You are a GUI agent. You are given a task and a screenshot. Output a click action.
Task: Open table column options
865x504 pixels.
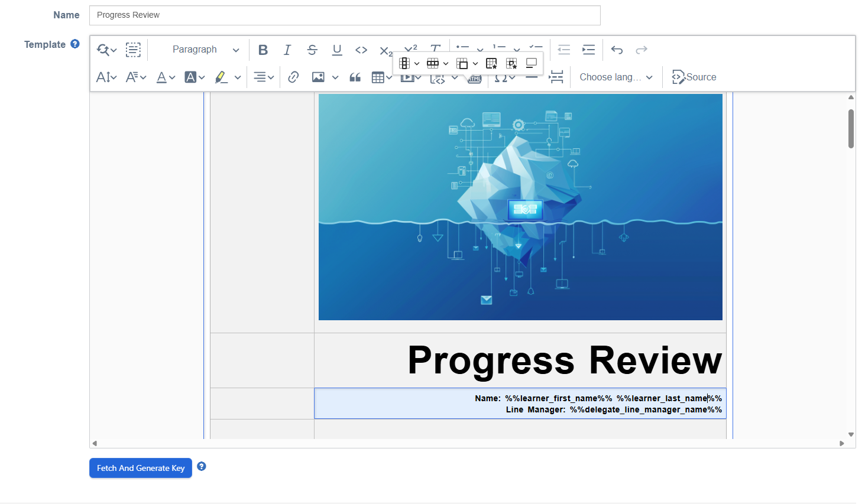[409, 63]
